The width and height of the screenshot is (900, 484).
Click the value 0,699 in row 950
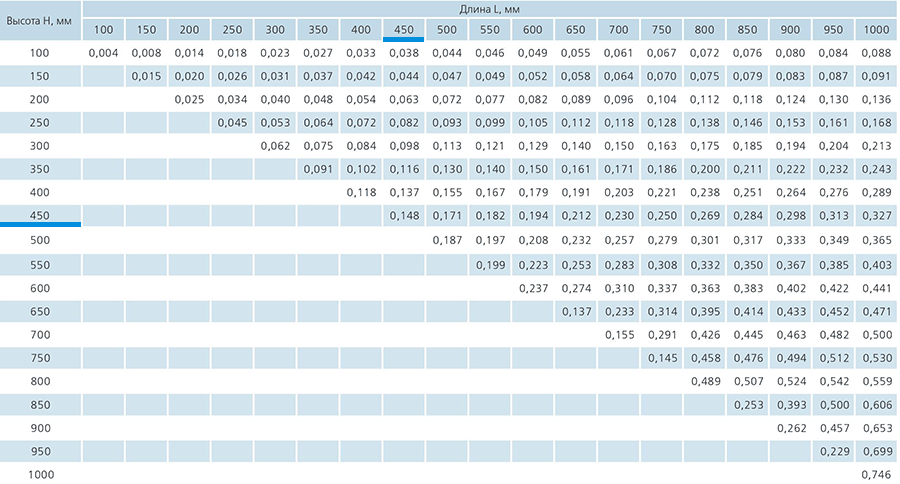pos(876,452)
